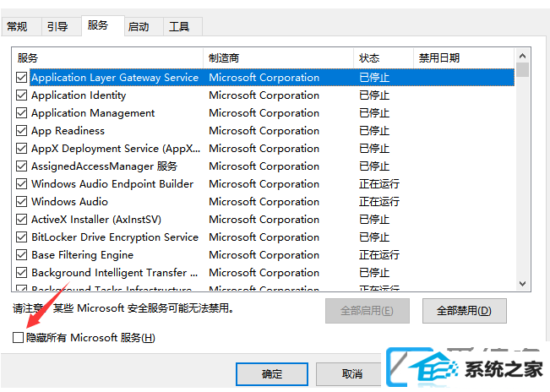
Task: Uncheck BitLocker Drive Encryption Service checkbox
Action: tap(21, 237)
